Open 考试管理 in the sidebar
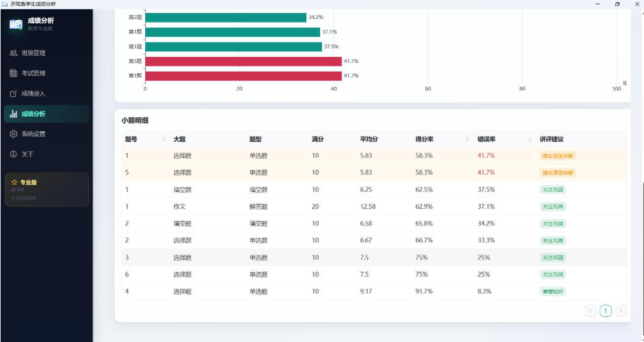The image size is (644, 342). [x=46, y=73]
